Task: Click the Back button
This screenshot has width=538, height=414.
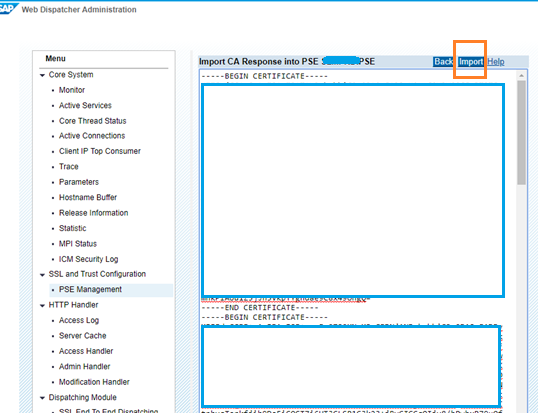Action: pyautogui.click(x=444, y=62)
